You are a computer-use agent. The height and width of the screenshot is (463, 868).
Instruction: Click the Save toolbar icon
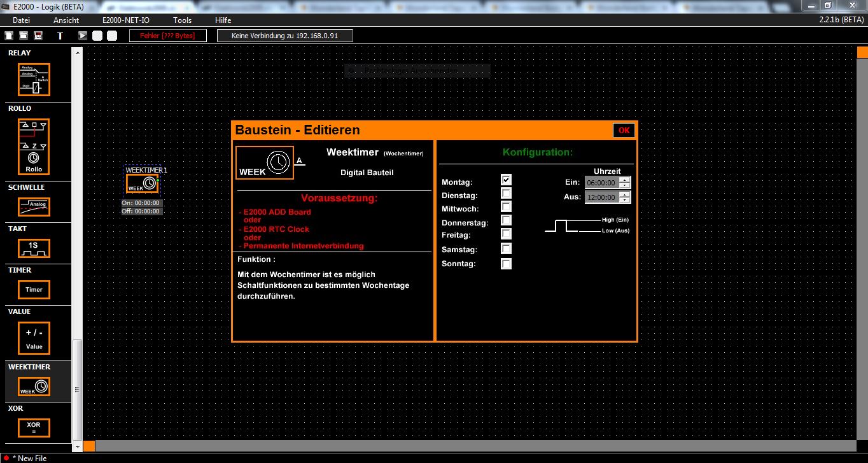(38, 36)
